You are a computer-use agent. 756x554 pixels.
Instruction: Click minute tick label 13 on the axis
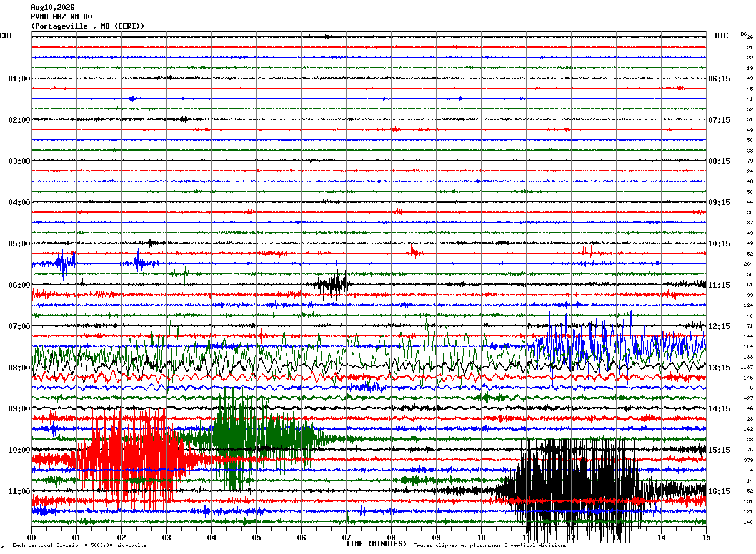616,537
